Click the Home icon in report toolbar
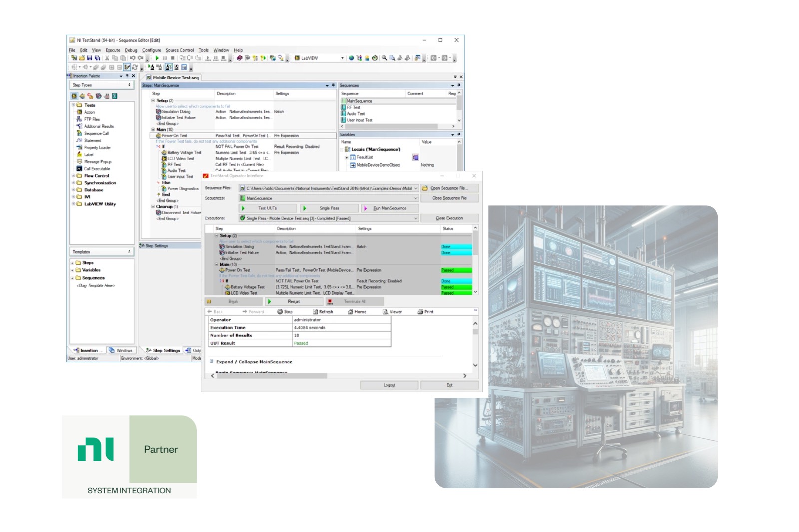Image resolution: width=799 pixels, height=532 pixels. (x=350, y=311)
